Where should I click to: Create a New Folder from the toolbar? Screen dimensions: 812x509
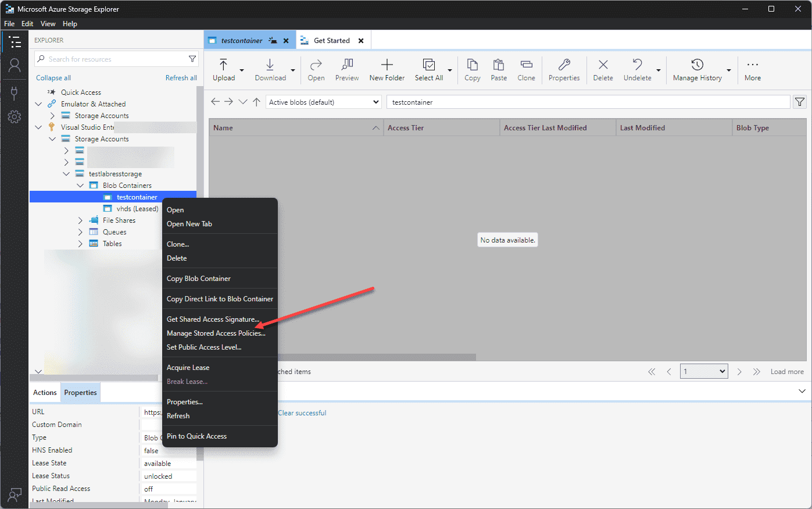(387, 70)
